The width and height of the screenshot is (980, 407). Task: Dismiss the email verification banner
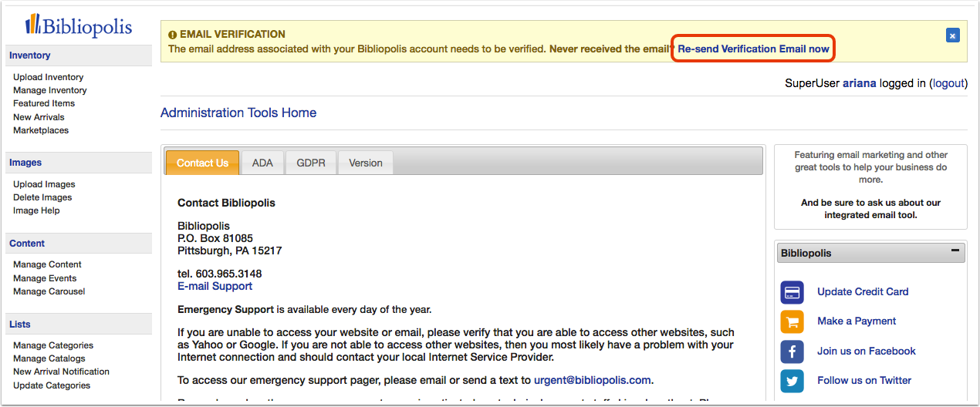pyautogui.click(x=952, y=35)
